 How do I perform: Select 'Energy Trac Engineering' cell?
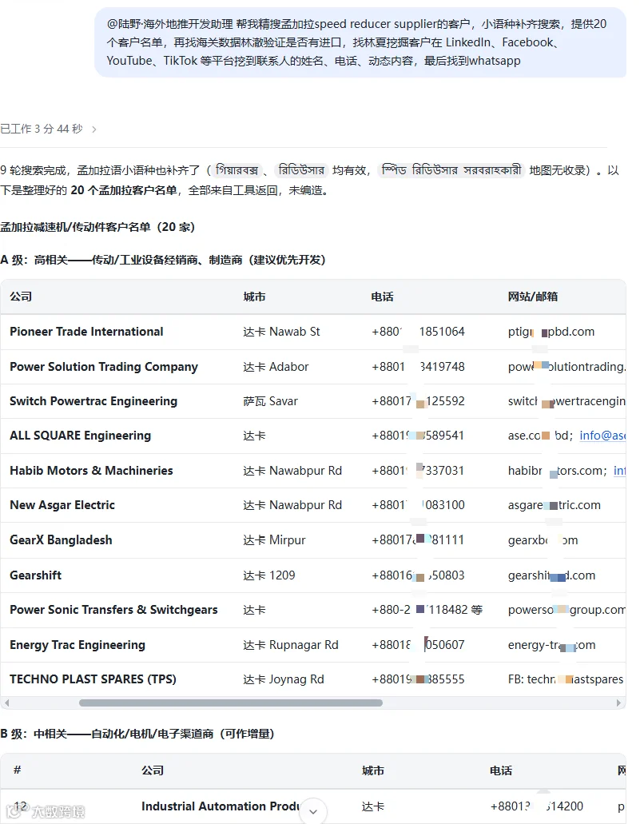78,645
